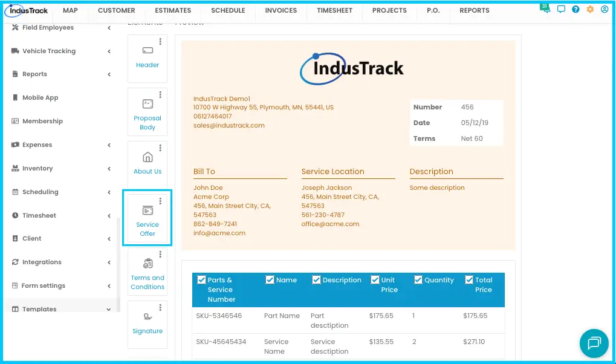Open the three-dot menu on Signature
Image resolution: width=616 pixels, height=364 pixels.
[x=160, y=307]
